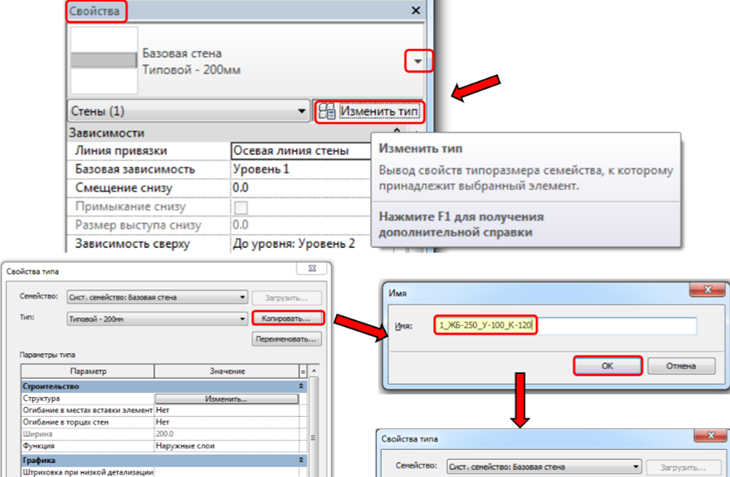Click the Имя text field with 1_ЖБ-250_У-100_К-120
Image resolution: width=730 pixels, height=477 pixels.
565,325
